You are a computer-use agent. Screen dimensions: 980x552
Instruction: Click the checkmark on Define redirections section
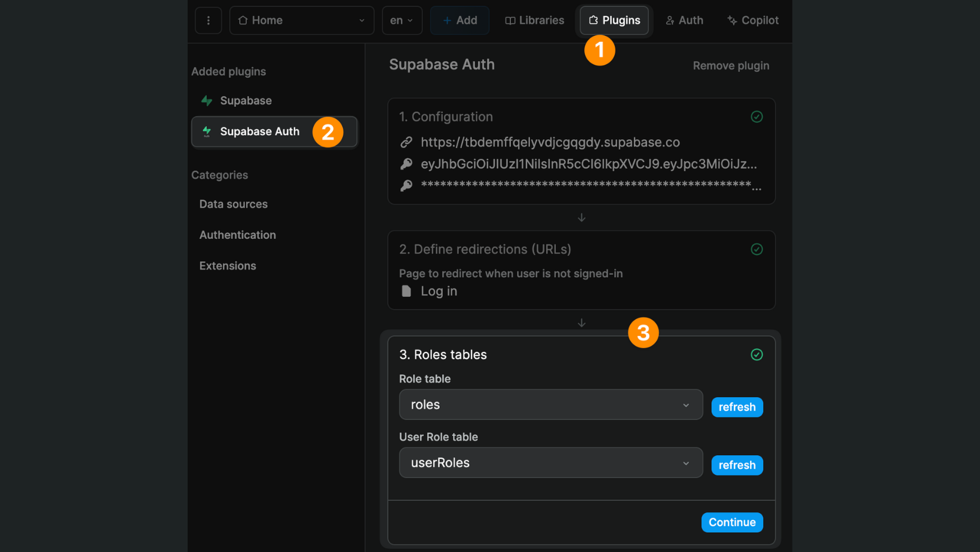tap(757, 249)
